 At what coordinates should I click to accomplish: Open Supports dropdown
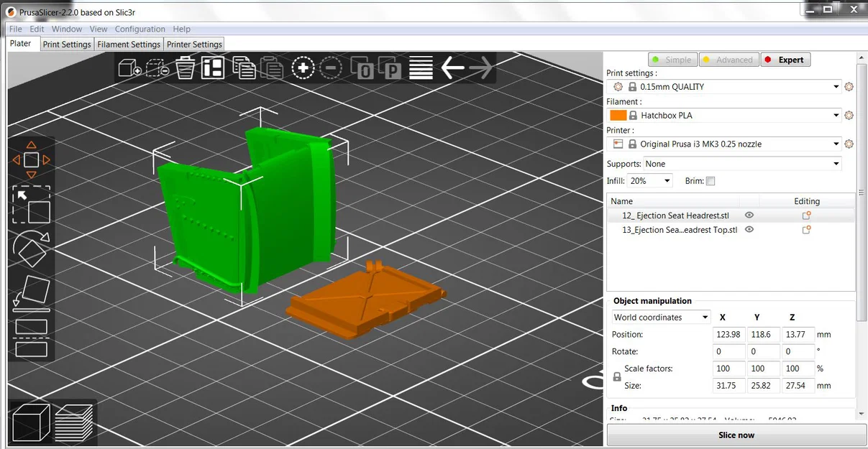coord(742,164)
